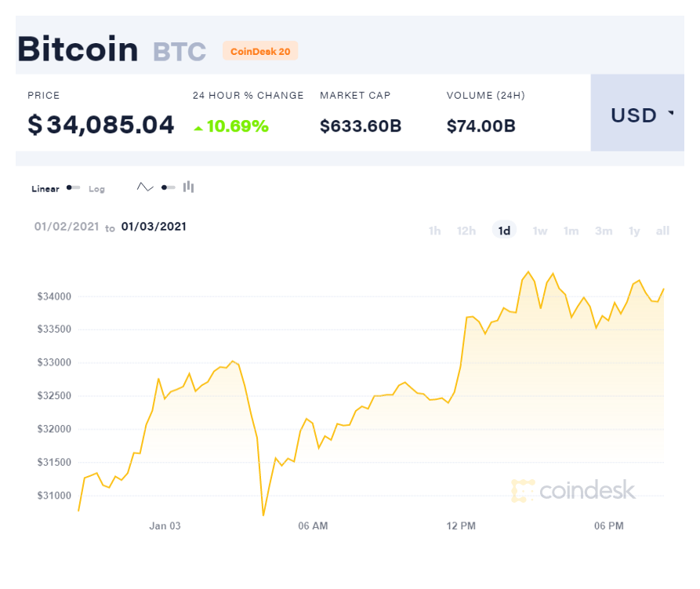Switch chart to 1y range
700x589 pixels.
[634, 231]
